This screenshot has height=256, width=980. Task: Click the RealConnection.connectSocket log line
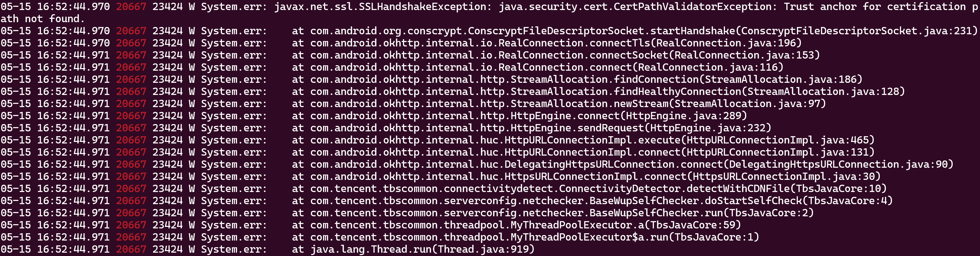pos(410,55)
